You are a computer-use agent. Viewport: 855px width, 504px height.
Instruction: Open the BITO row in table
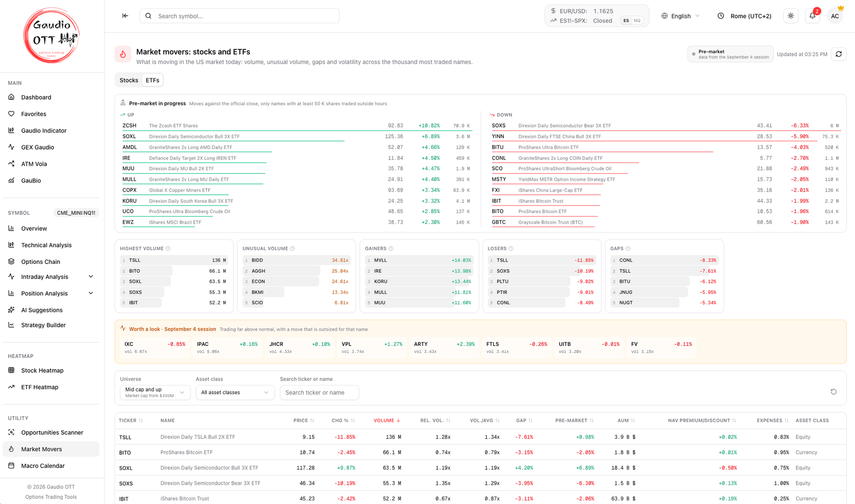point(480,452)
